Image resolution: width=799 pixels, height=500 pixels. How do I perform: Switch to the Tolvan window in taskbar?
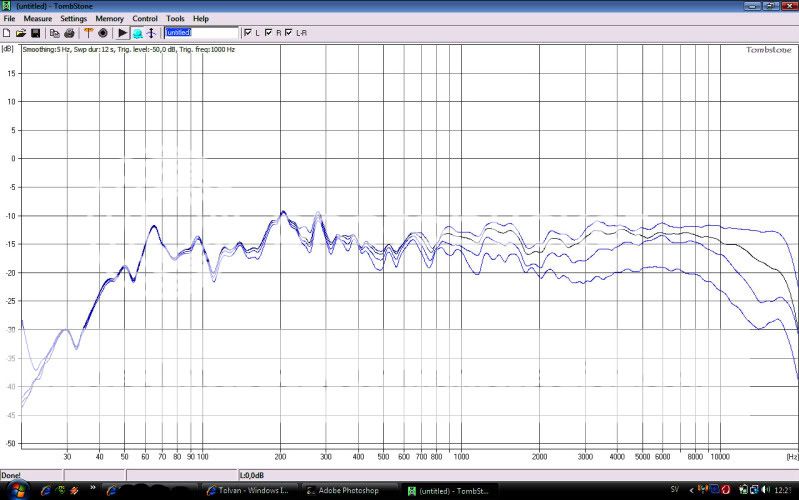point(250,491)
